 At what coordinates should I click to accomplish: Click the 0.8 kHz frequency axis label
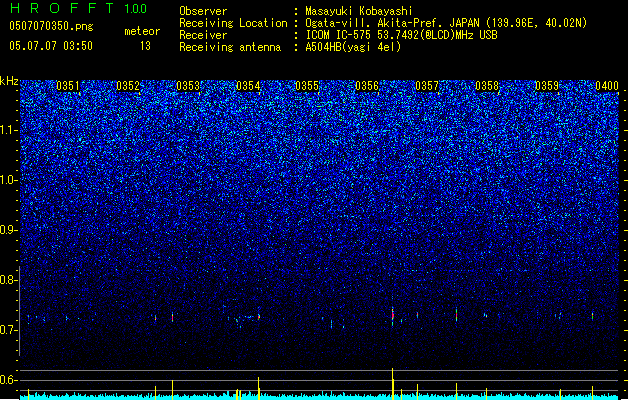pos(8,280)
